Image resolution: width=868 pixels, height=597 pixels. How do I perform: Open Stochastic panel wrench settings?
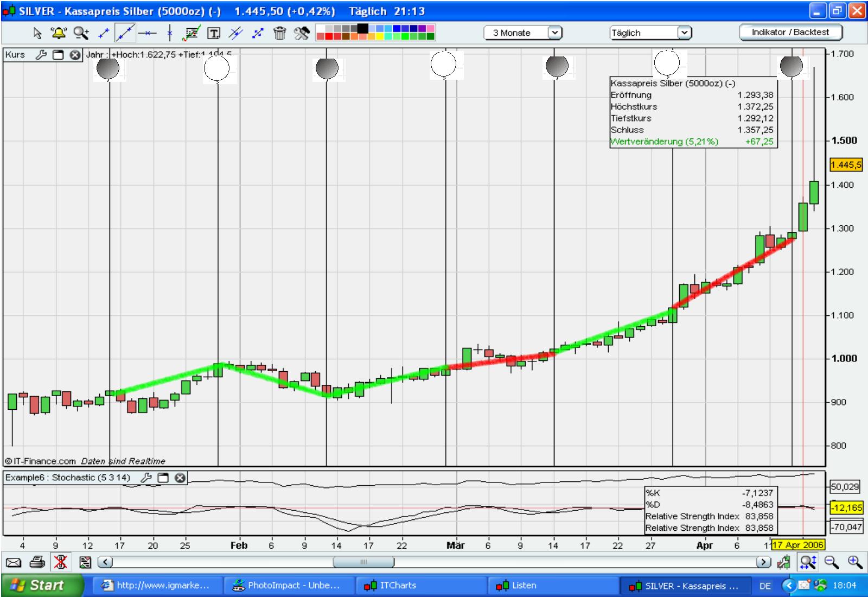(146, 478)
